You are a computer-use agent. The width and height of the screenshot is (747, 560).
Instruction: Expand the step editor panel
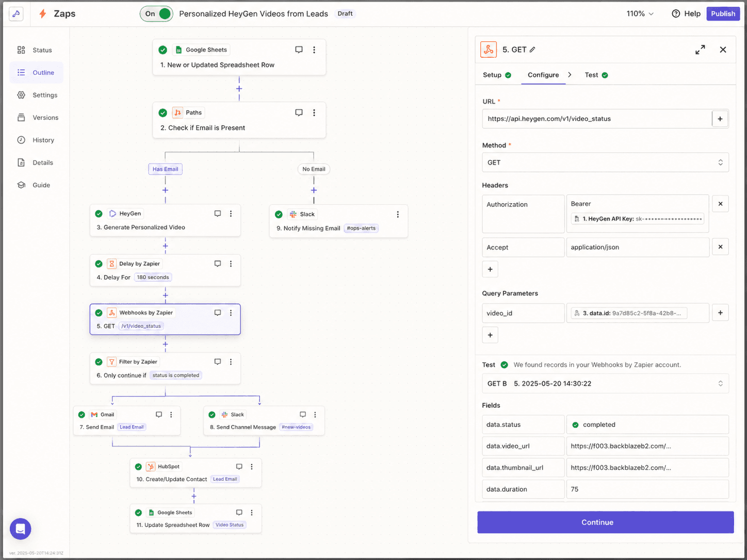pyautogui.click(x=700, y=50)
